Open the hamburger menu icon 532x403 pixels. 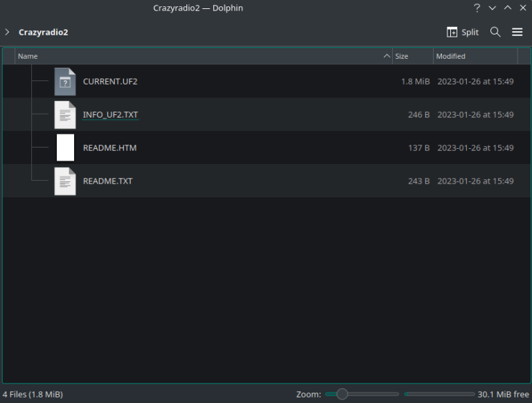click(x=517, y=32)
